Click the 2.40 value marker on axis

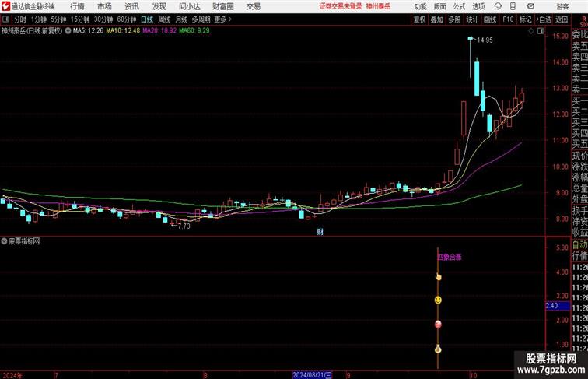(558, 305)
